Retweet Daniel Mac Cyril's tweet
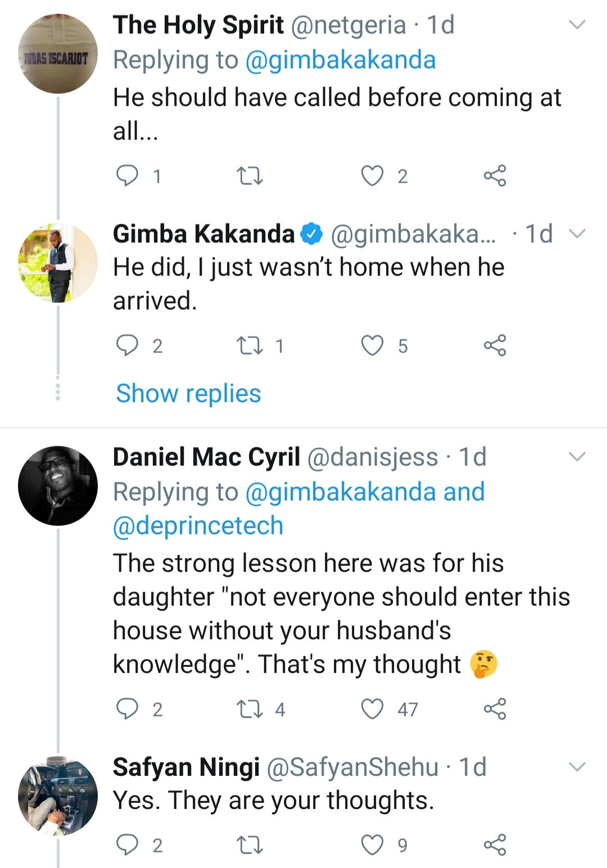Viewport: 607px width, 868px height. coord(250,709)
